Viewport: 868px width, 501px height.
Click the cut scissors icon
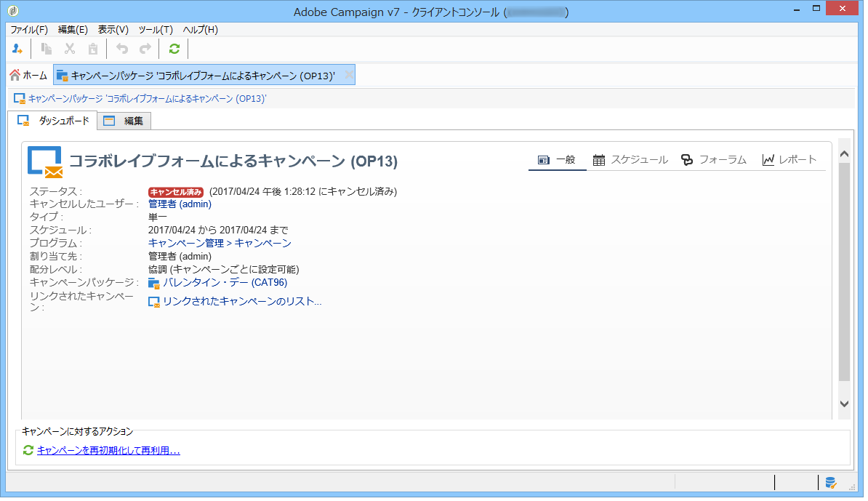tap(70, 49)
